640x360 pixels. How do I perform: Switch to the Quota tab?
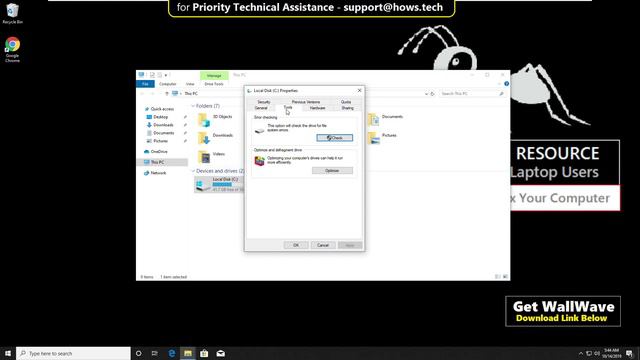coord(346,102)
